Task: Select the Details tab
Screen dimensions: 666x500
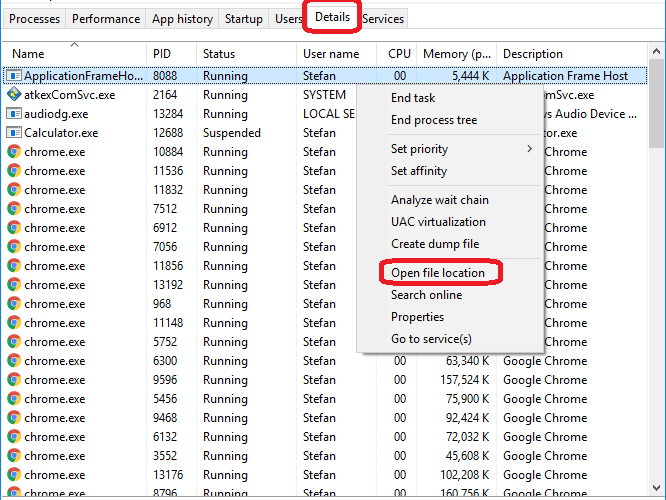Action: [332, 17]
